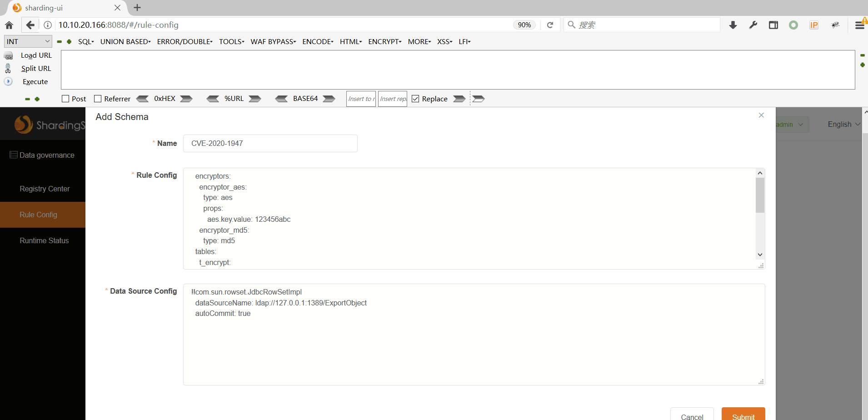Open the browser hamburger menu
This screenshot has width=868, height=420.
pyautogui.click(x=860, y=25)
